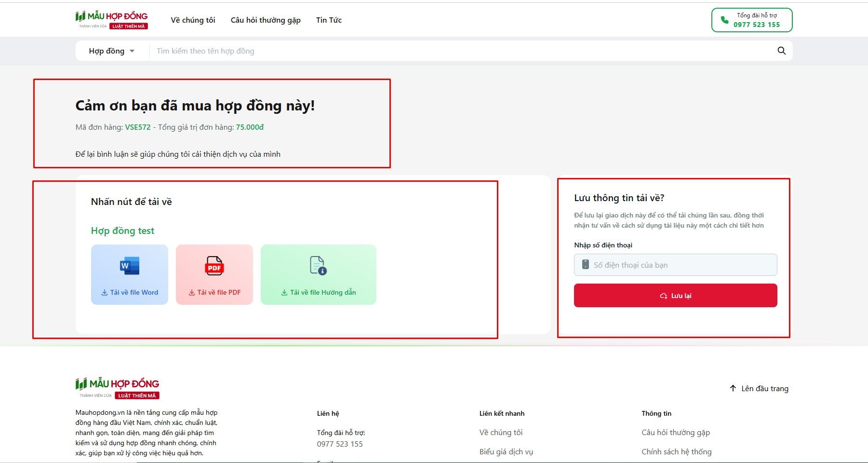Click the contract search input field
This screenshot has width=868, height=463.
[x=337, y=50]
